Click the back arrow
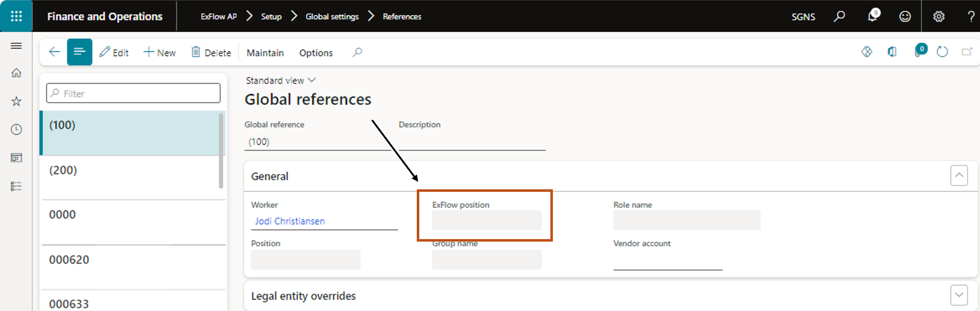The width and height of the screenshot is (980, 311). coord(55,52)
